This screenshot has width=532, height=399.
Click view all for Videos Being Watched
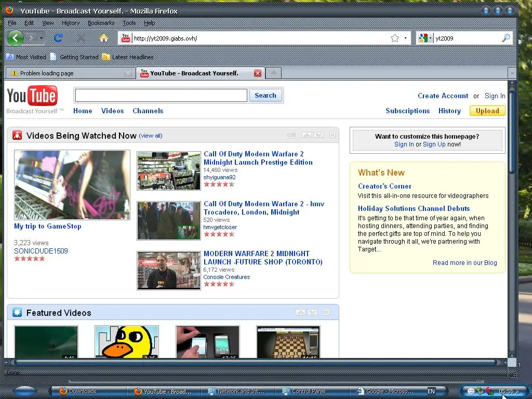point(151,136)
